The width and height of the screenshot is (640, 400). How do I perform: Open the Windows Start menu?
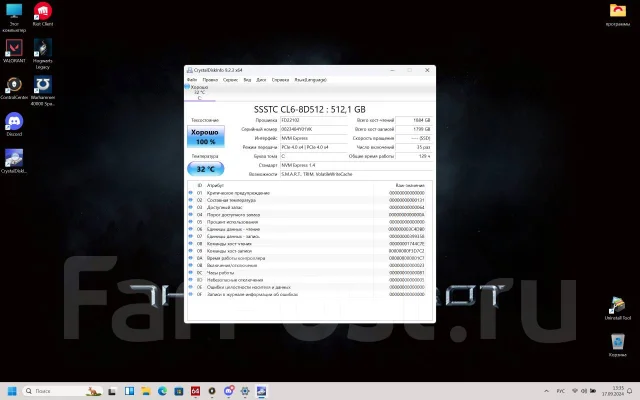click(12, 391)
